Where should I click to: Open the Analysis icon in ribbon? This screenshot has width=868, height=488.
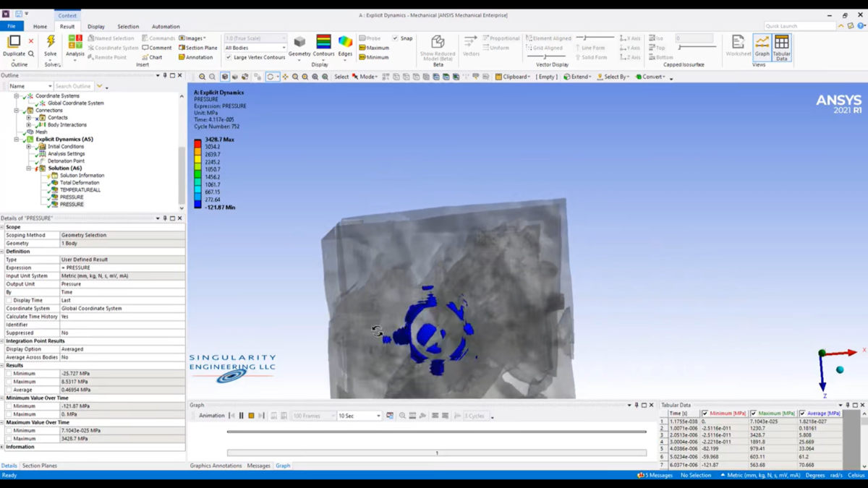pos(75,42)
